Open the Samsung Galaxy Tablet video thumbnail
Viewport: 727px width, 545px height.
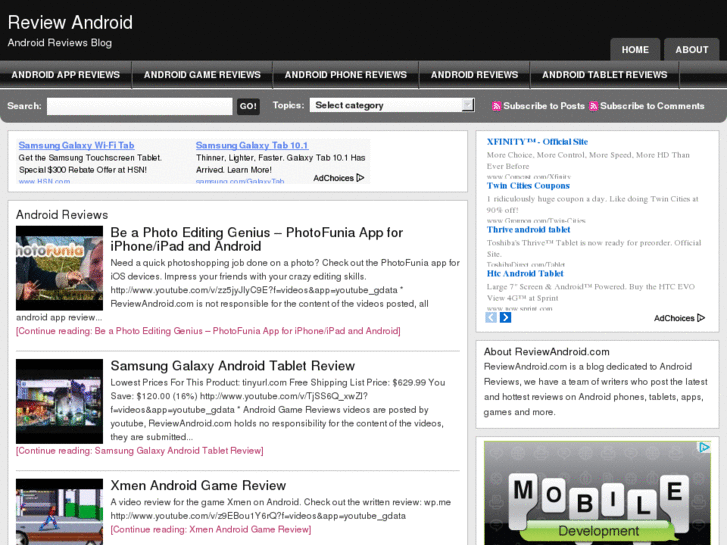click(x=59, y=401)
